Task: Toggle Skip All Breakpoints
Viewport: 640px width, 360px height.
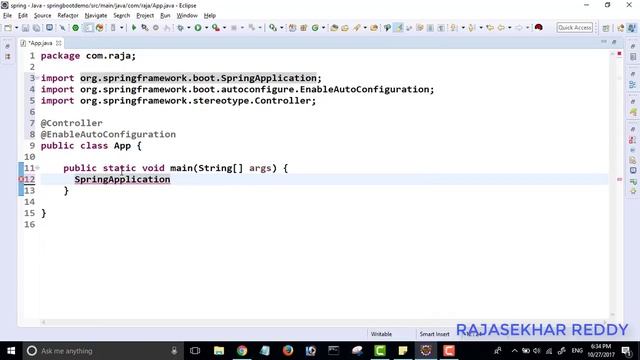Action: 62,28
